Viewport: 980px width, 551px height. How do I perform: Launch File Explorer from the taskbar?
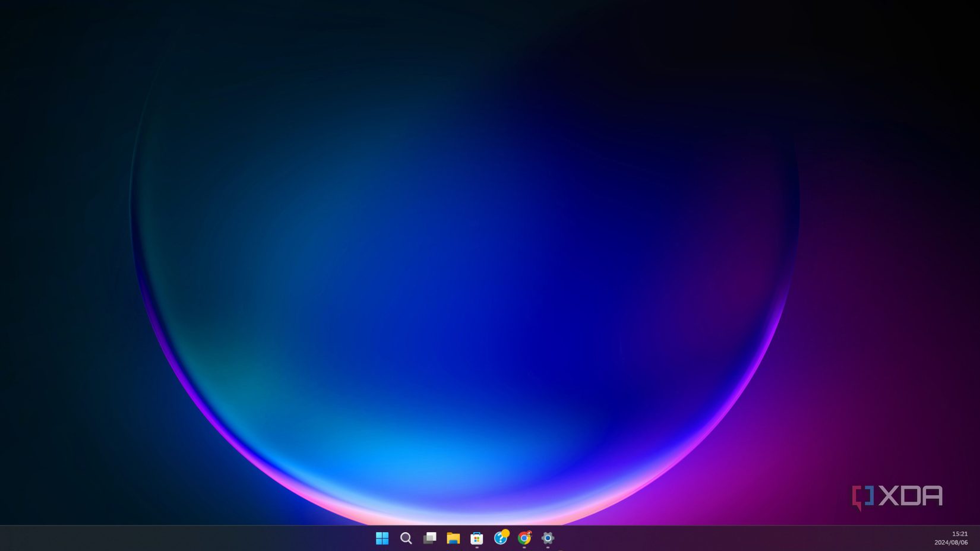[453, 539]
